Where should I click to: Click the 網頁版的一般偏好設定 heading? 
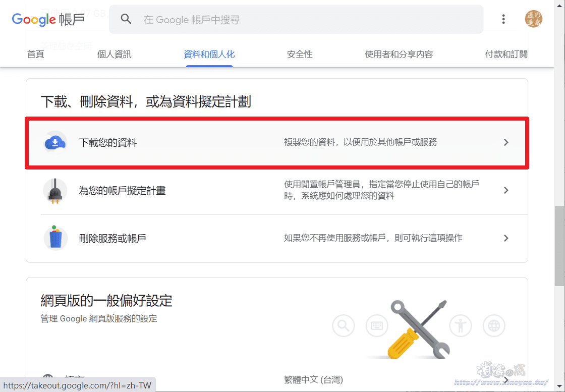pyautogui.click(x=106, y=301)
